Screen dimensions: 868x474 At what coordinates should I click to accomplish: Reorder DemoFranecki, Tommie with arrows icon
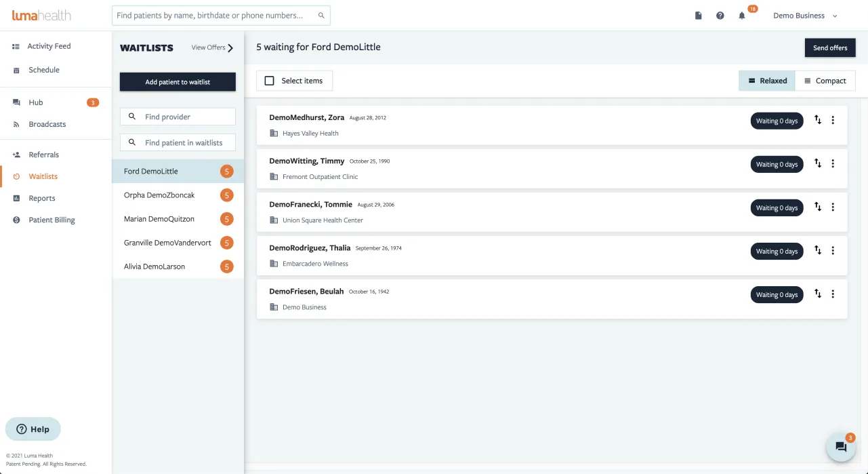(x=818, y=207)
